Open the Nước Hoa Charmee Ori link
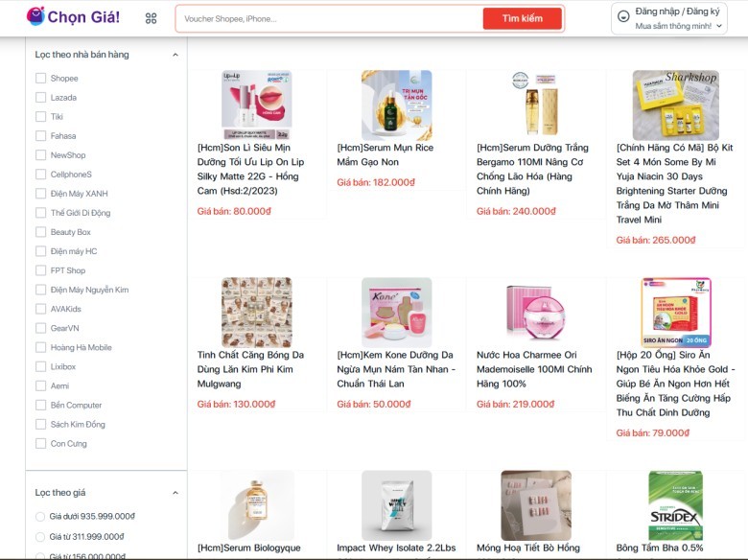Image resolution: width=748 pixels, height=560 pixels. [534, 369]
